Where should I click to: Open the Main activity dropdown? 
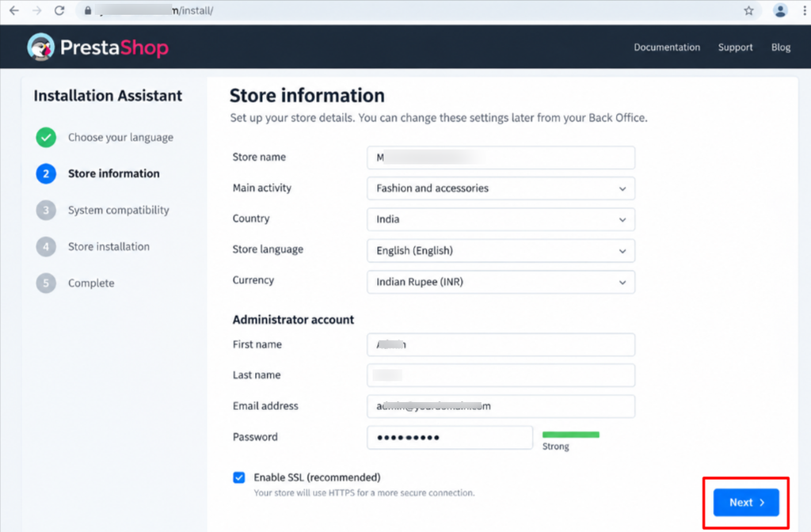click(501, 188)
